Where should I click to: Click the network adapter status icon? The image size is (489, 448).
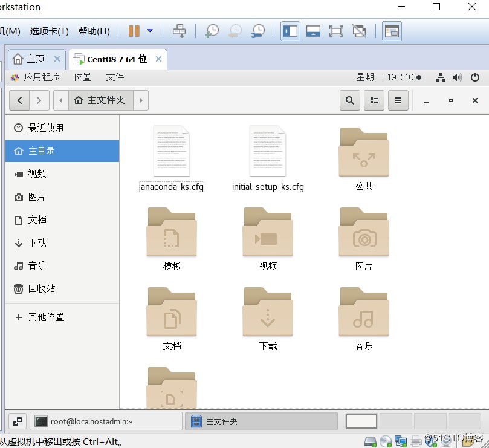(x=400, y=441)
